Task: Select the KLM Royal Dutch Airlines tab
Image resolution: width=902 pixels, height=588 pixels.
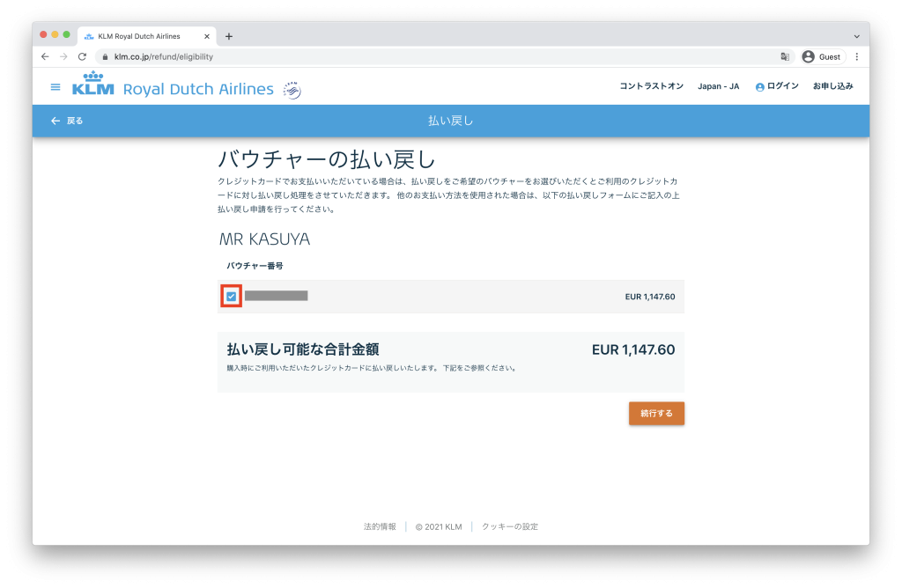Action: [139, 36]
